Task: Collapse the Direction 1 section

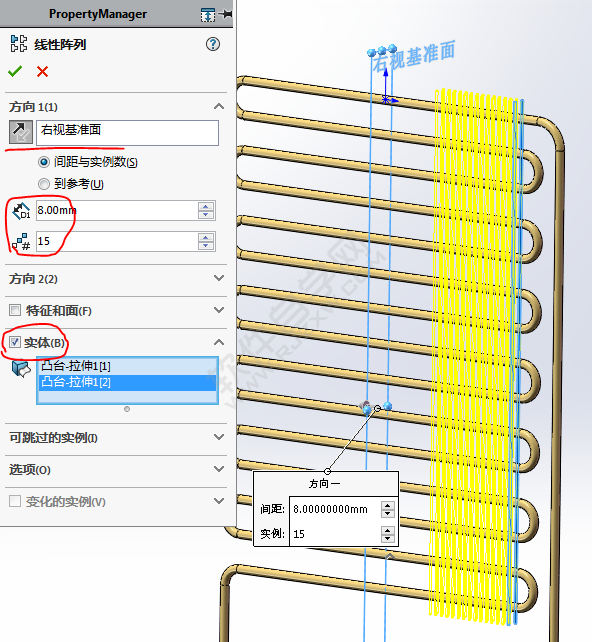Action: (x=219, y=106)
